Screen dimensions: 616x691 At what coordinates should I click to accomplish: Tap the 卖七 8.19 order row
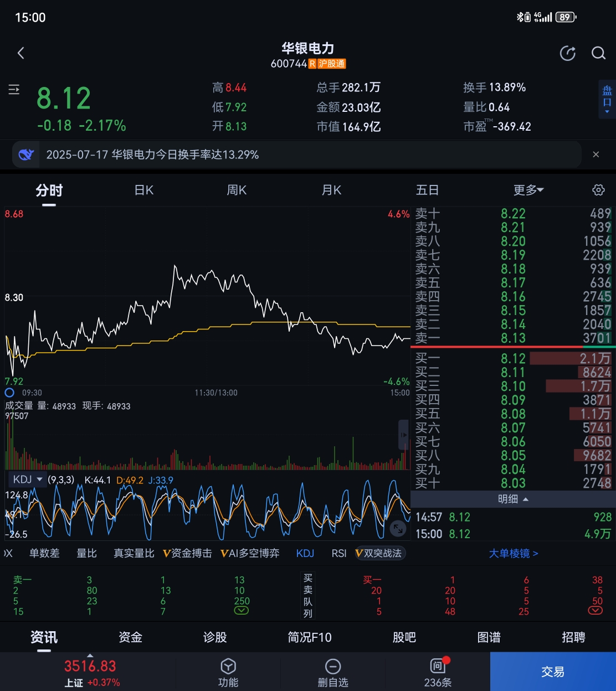click(513, 255)
